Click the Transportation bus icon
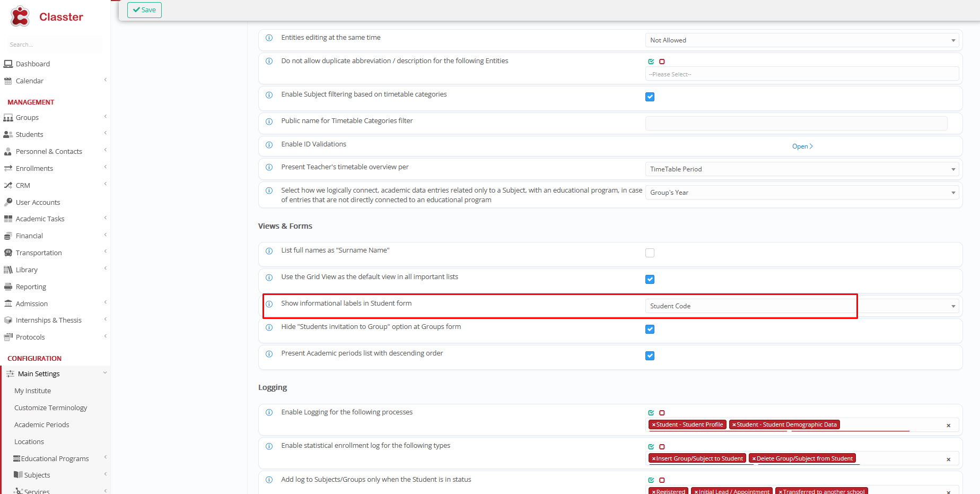The height and width of the screenshot is (494, 980). click(8, 253)
